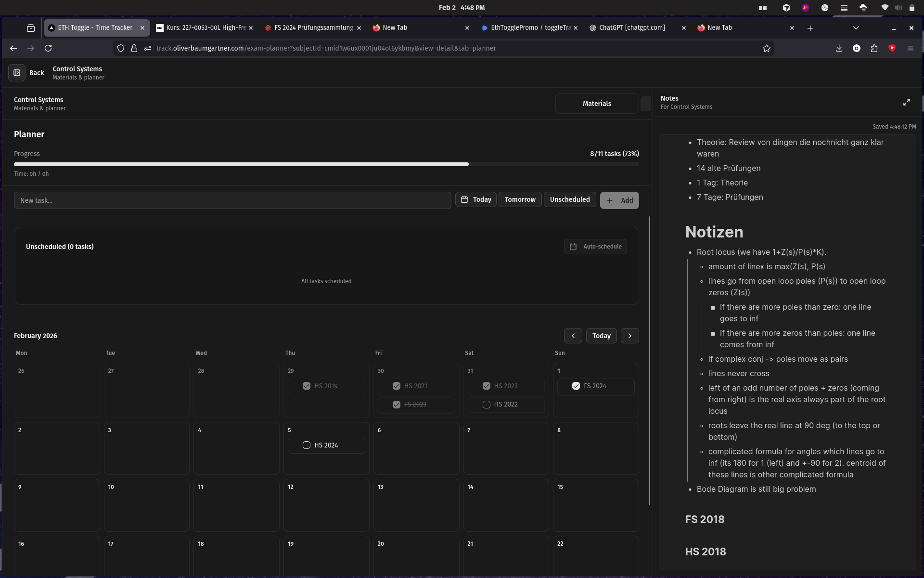
Task: Switch to the ChatGPT browser tab
Action: (631, 28)
